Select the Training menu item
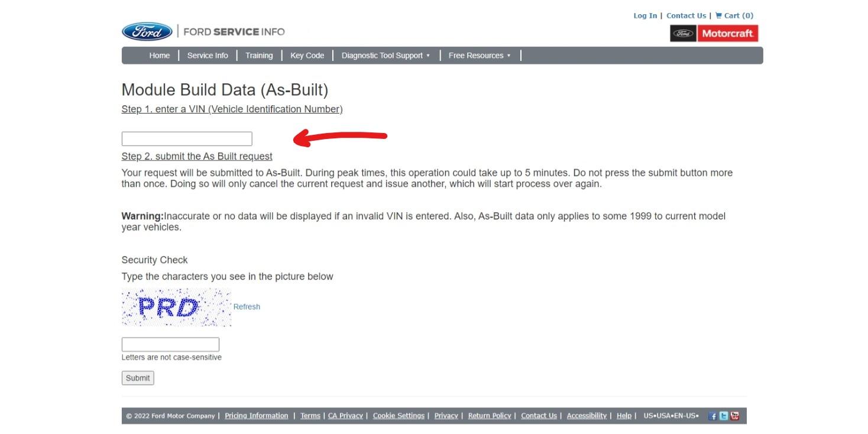This screenshot has height=434, width=868. pos(259,56)
